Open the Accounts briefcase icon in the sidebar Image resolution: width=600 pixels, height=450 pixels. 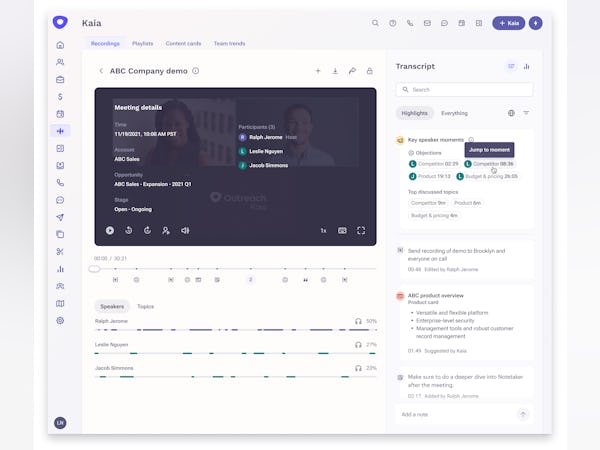(60, 80)
